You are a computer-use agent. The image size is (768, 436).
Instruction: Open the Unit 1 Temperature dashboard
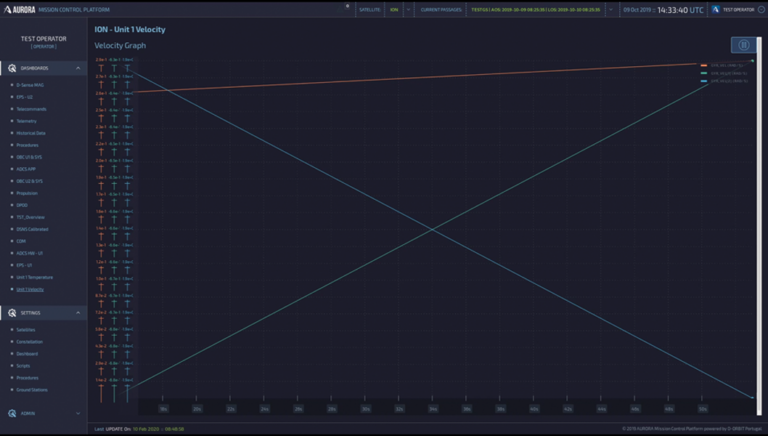tap(34, 277)
